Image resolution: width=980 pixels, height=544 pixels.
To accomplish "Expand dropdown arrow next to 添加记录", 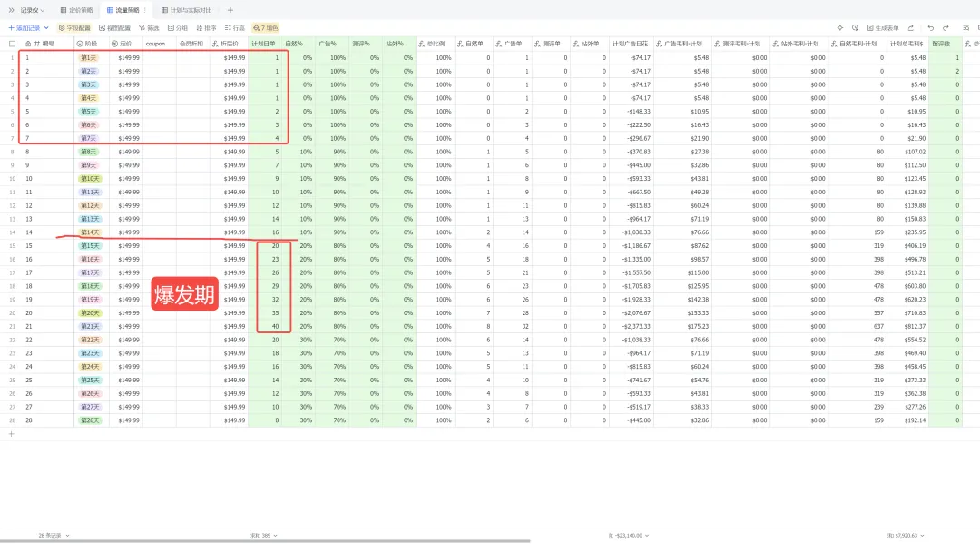I will (46, 28).
